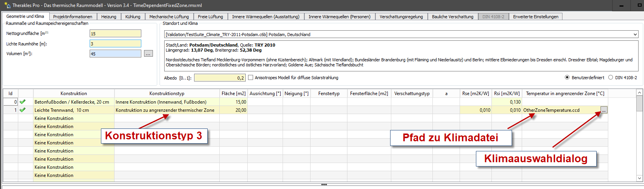This screenshot has width=644, height=189.
Task: Minimize the Therakles Pro window
Action: (621, 5)
